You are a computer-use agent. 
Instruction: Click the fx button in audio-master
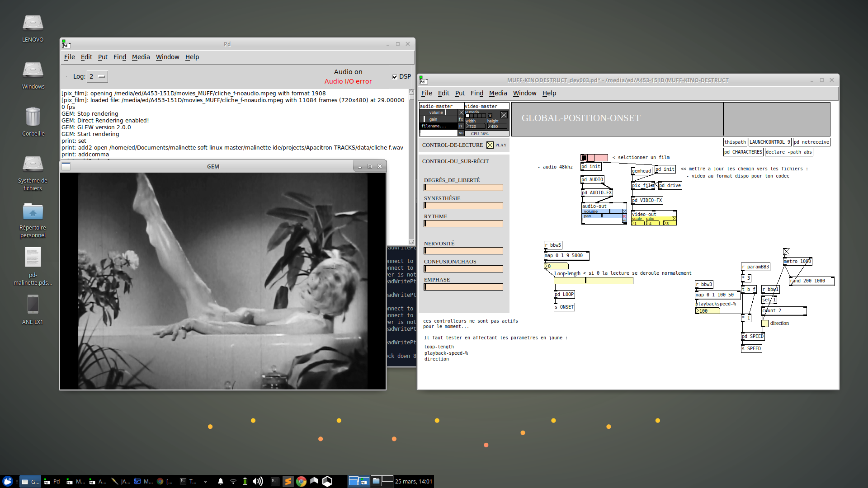[x=461, y=119]
